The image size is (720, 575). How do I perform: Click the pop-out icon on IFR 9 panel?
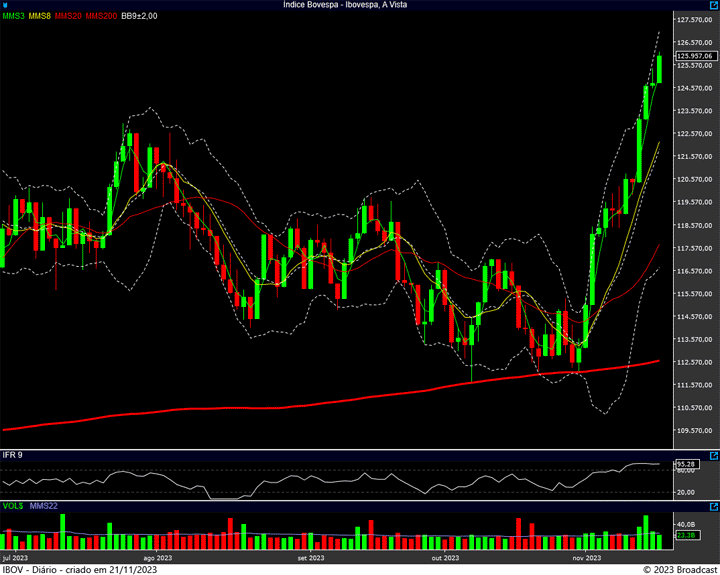tap(713, 454)
